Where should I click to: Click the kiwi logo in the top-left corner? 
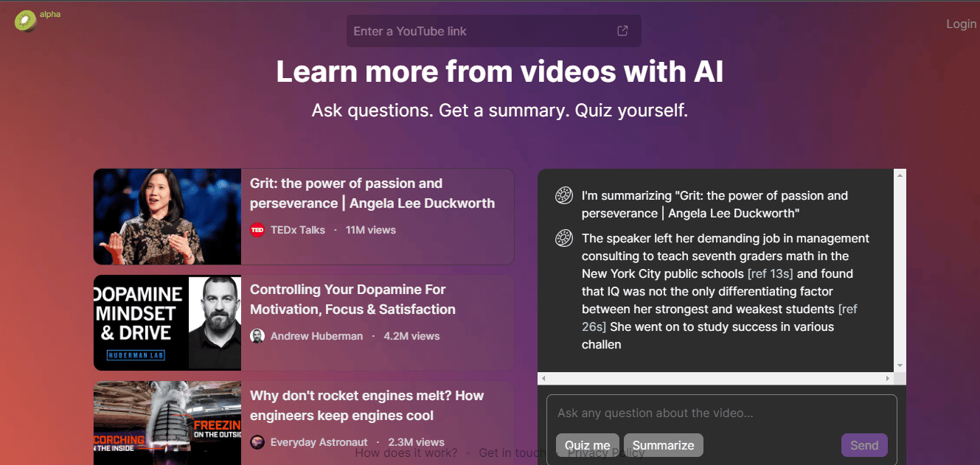[24, 21]
